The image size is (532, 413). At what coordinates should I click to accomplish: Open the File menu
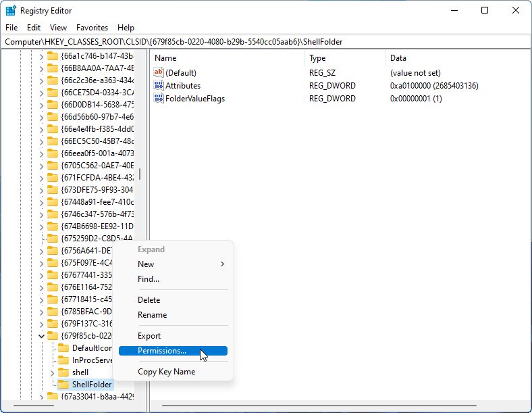[x=11, y=28]
